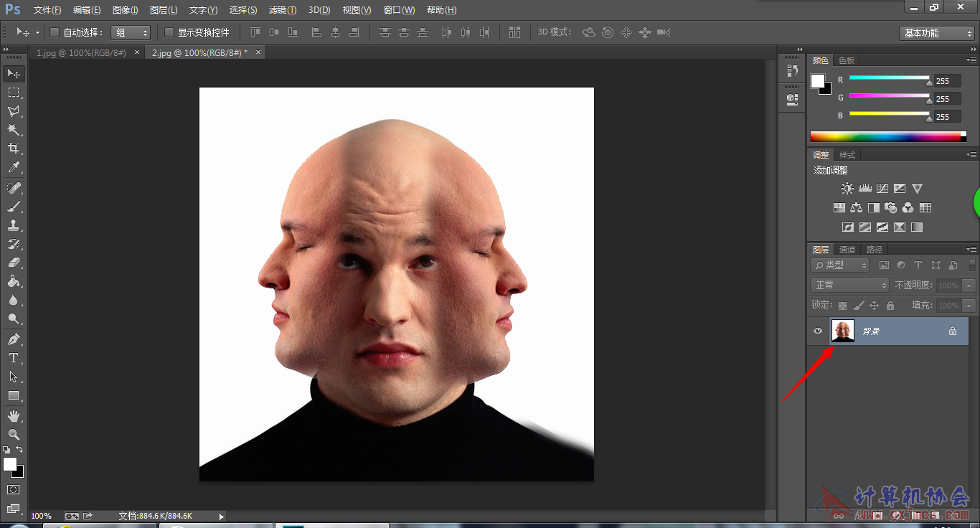Viewport: 980px width, 528px height.
Task: Select the Healing Brush tool
Action: click(x=14, y=188)
